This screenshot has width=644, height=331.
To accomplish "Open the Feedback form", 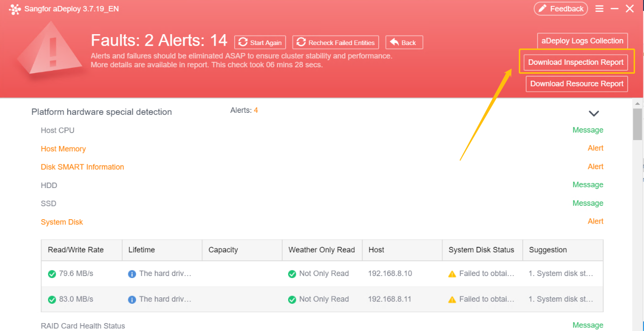I will (561, 9).
